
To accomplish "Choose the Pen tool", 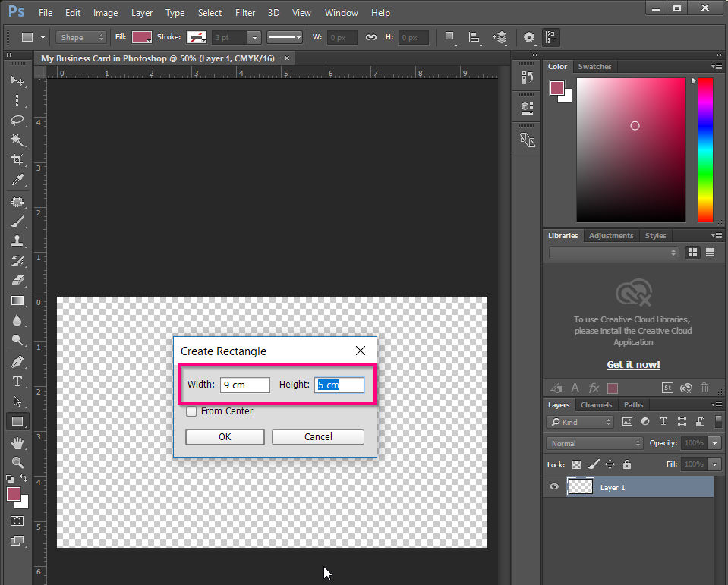I will (x=17, y=362).
